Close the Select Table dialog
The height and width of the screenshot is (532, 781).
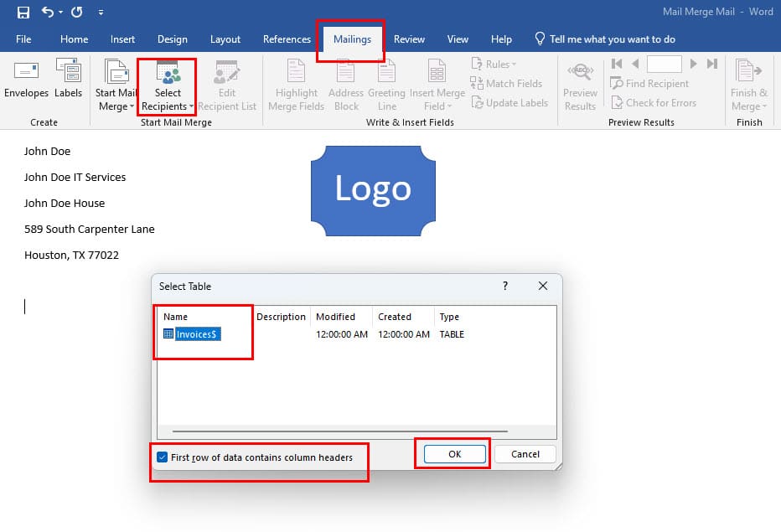click(x=543, y=286)
